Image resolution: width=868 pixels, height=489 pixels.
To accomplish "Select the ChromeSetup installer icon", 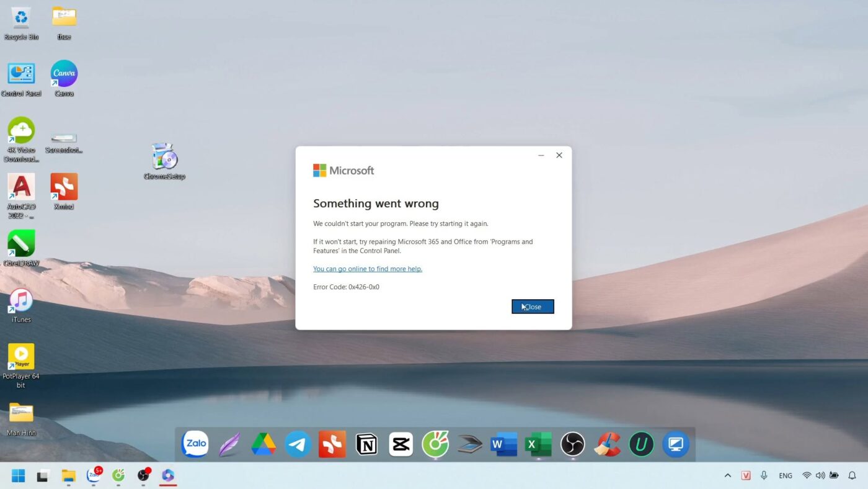I will click(164, 161).
